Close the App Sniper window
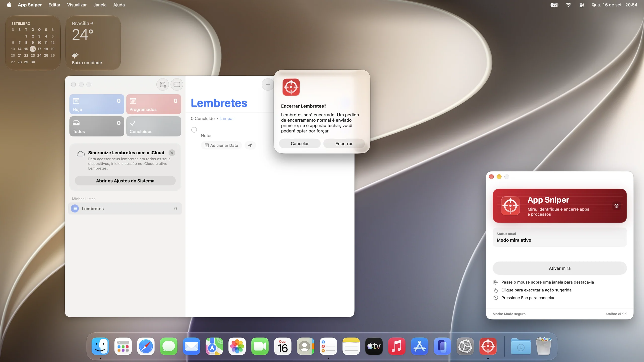Screen dimensions: 644x362 (491, 177)
